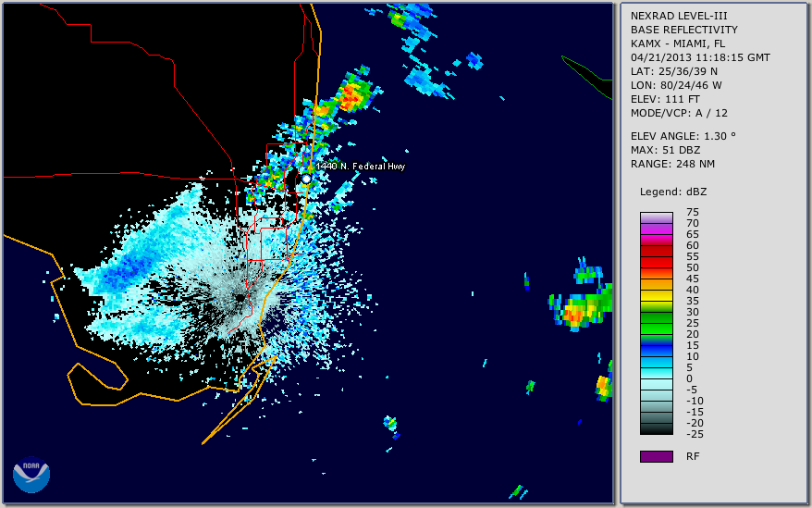Click the '35' legend scale value
Image resolution: width=812 pixels, height=508 pixels.
click(693, 301)
